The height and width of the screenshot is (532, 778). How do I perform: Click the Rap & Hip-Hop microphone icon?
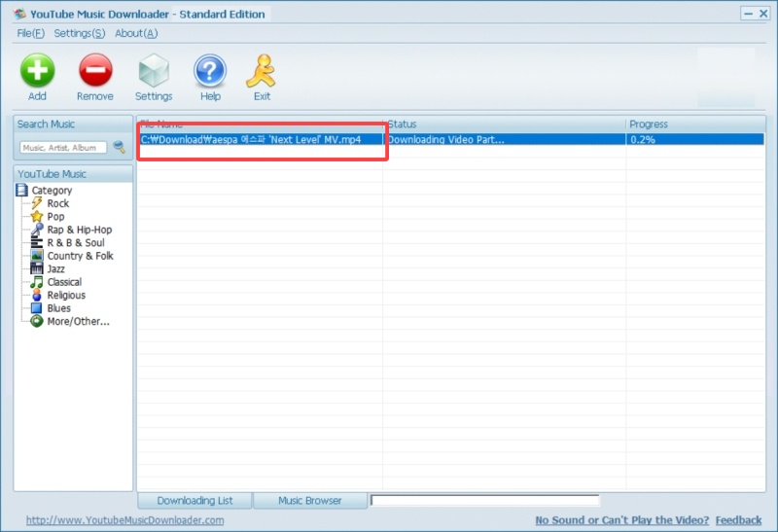[x=37, y=230]
